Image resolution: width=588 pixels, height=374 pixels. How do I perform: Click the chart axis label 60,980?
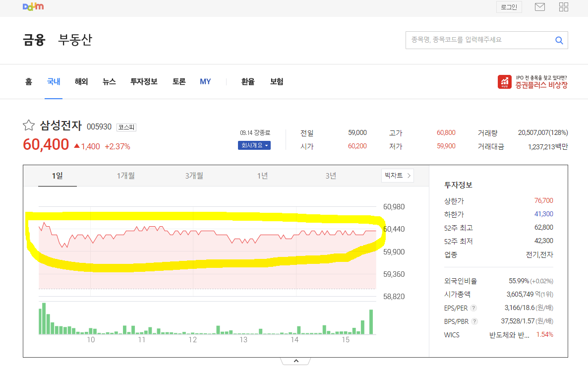click(x=394, y=207)
